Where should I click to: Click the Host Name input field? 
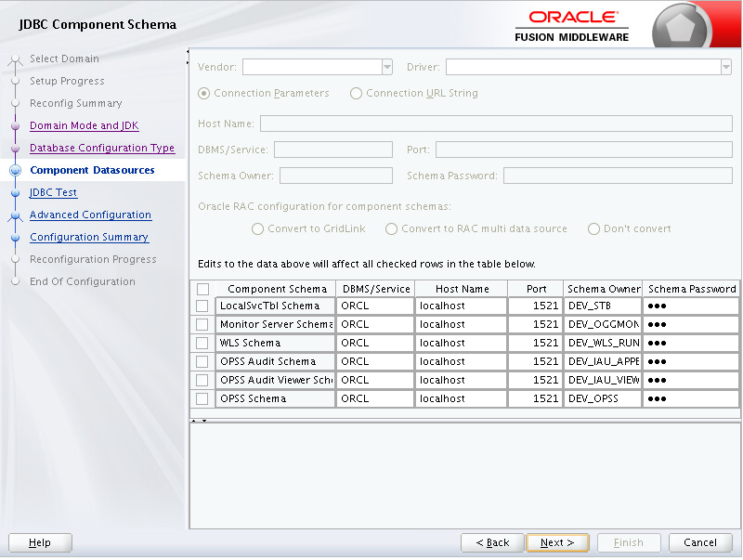tap(496, 124)
